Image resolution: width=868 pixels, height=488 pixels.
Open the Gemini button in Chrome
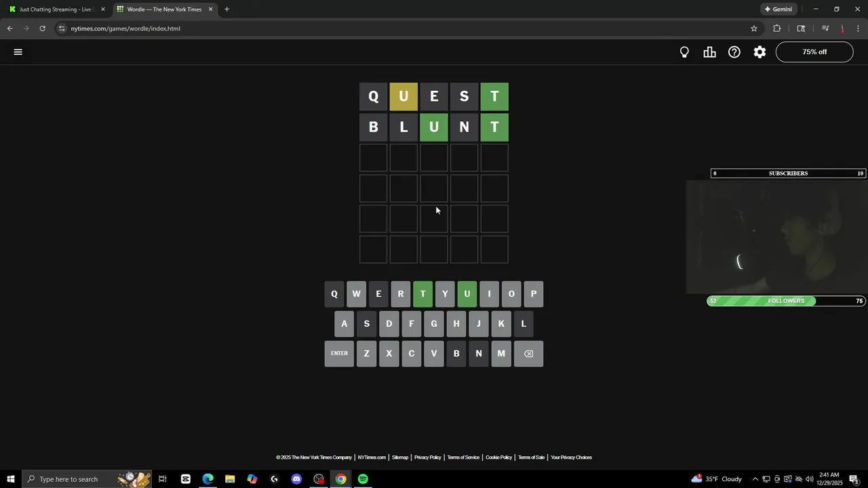click(778, 9)
